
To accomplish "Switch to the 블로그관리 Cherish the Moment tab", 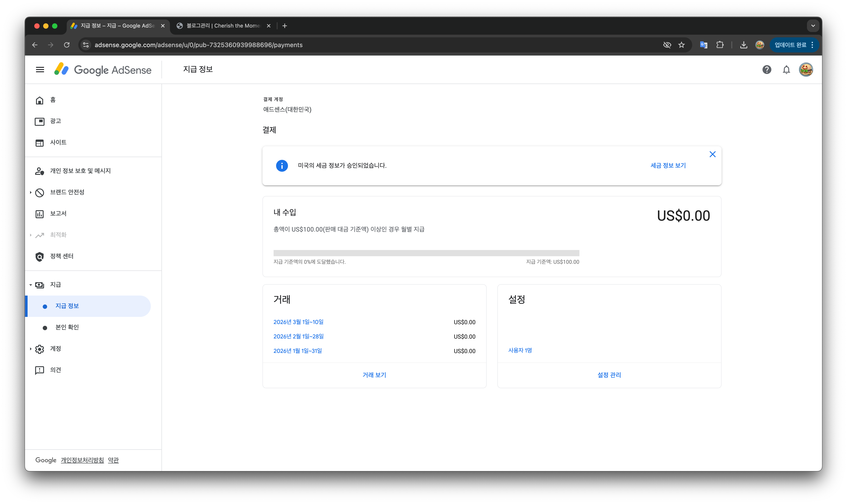I will 223,26.
